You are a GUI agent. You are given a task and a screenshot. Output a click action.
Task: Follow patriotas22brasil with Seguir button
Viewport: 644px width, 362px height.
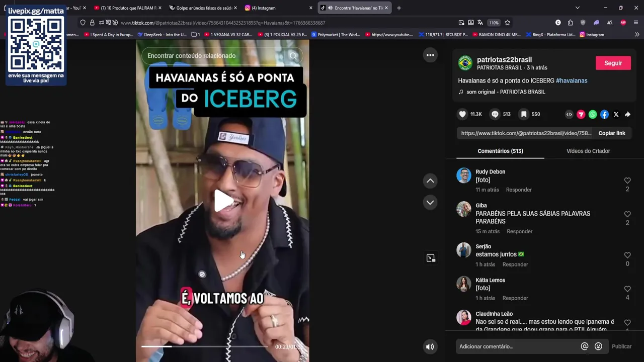613,63
